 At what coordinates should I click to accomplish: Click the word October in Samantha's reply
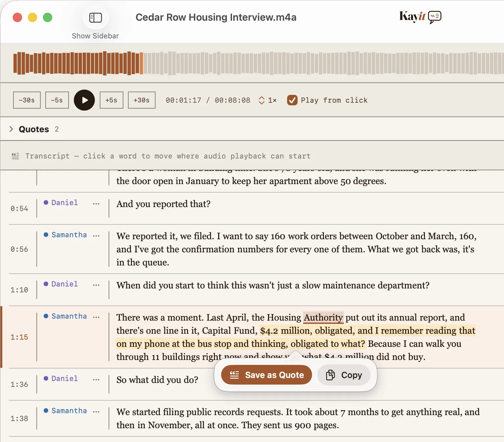click(x=392, y=236)
